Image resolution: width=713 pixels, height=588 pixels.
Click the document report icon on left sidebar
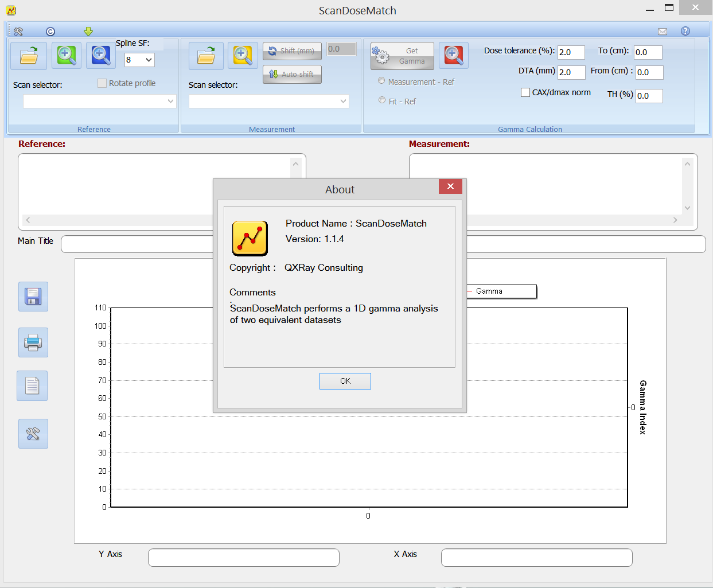33,385
